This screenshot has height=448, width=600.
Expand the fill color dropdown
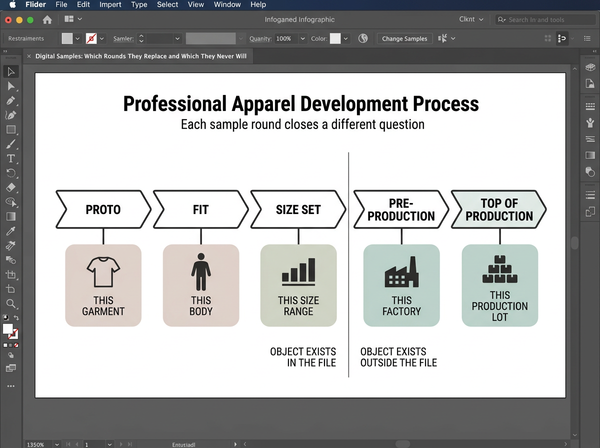(78, 39)
